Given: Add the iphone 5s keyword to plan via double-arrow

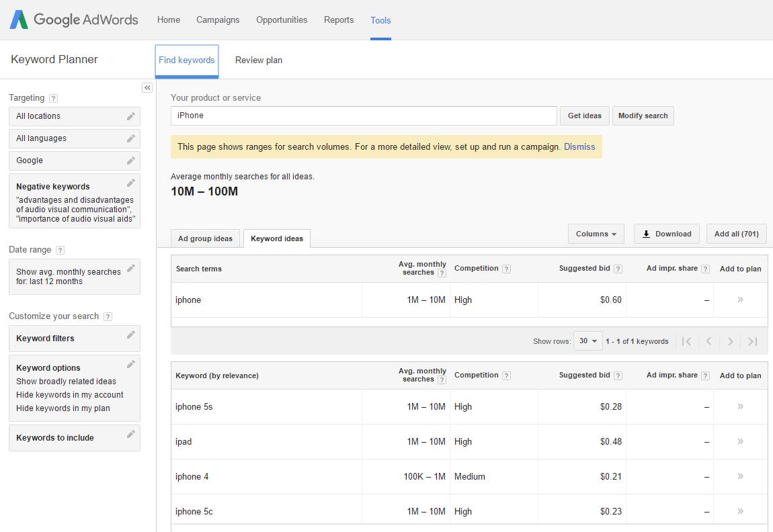Looking at the screenshot, I should point(739,406).
